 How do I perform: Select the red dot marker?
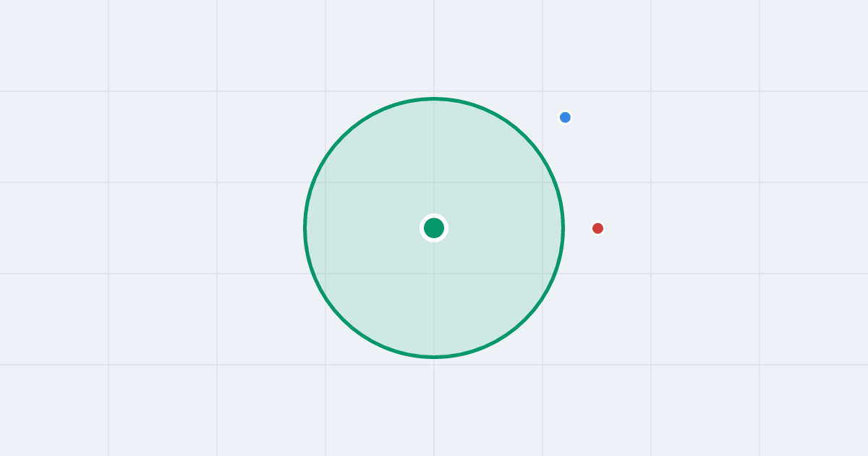pyautogui.click(x=597, y=228)
